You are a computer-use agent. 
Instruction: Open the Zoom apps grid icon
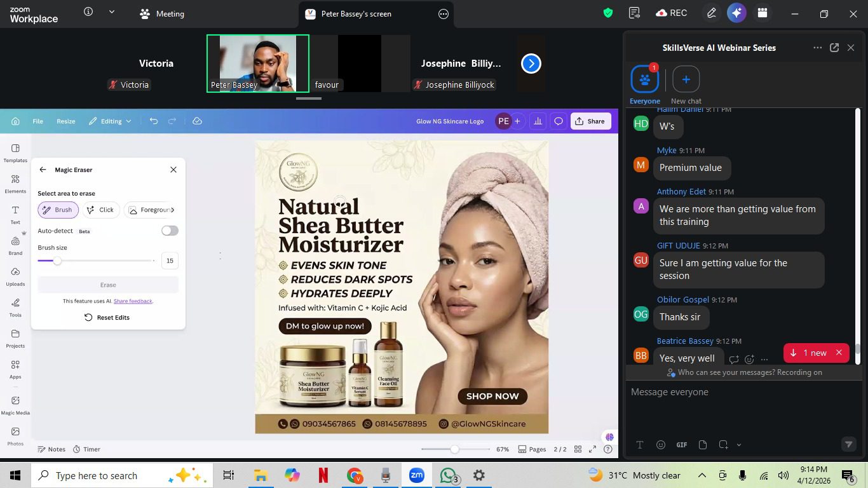(x=763, y=13)
